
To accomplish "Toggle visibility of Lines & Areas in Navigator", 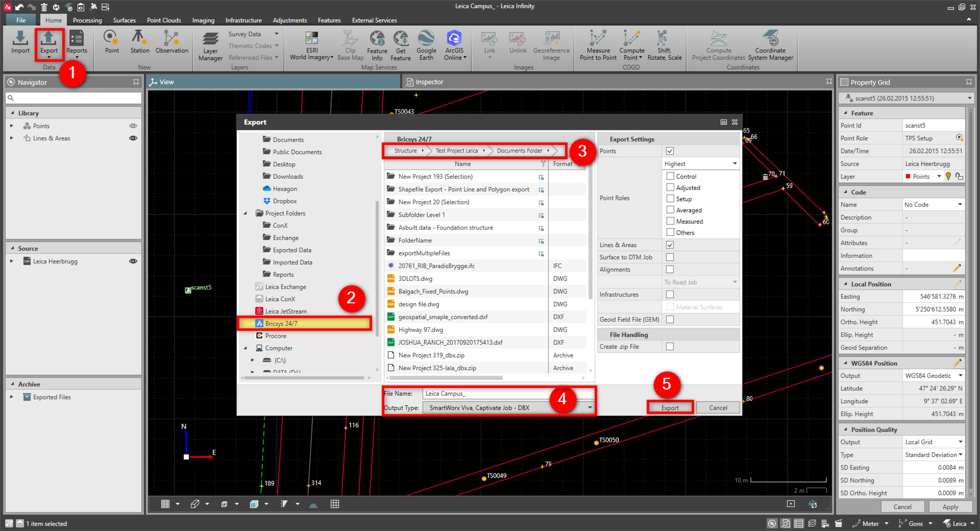I will [x=133, y=138].
